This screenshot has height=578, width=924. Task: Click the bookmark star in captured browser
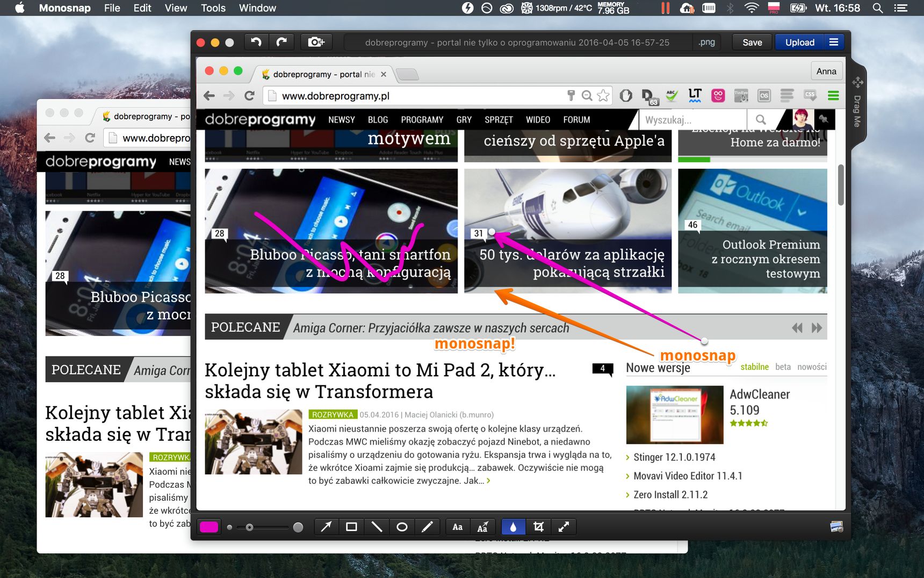[x=603, y=96]
